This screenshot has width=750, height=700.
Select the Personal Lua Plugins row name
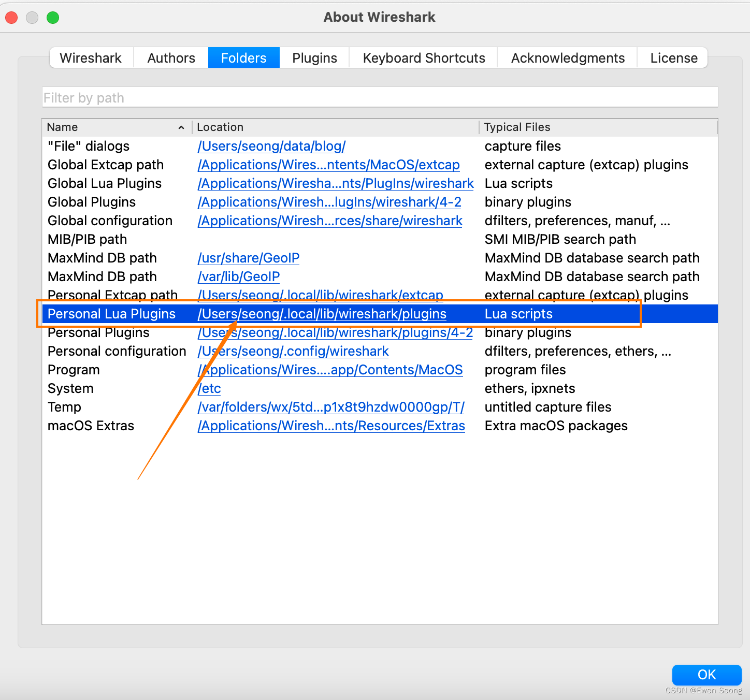point(111,314)
